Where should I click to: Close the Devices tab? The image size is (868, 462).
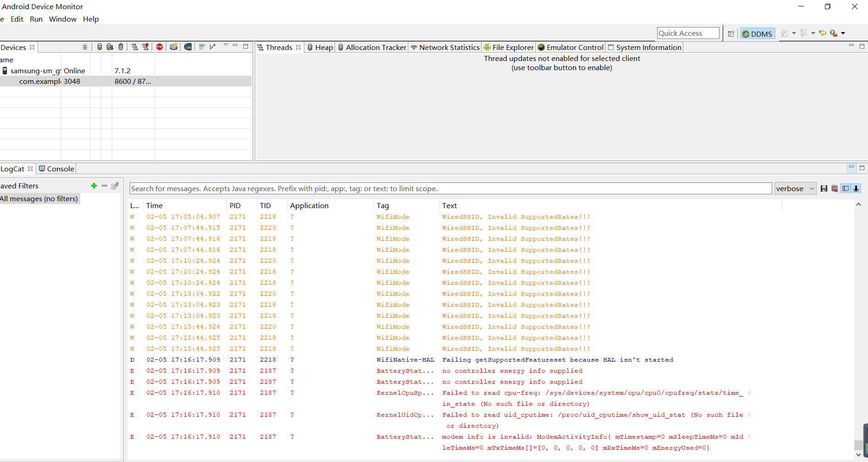click(32, 47)
